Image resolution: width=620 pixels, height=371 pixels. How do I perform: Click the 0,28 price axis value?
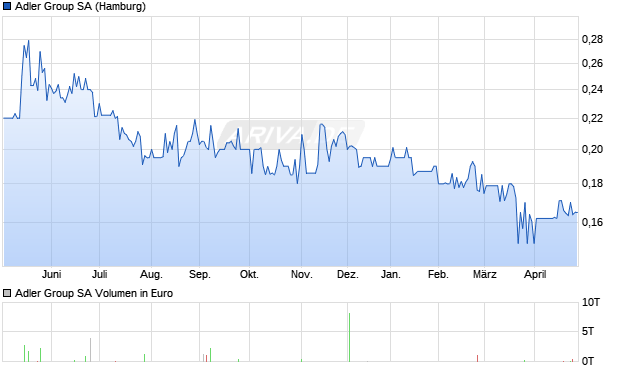592,39
